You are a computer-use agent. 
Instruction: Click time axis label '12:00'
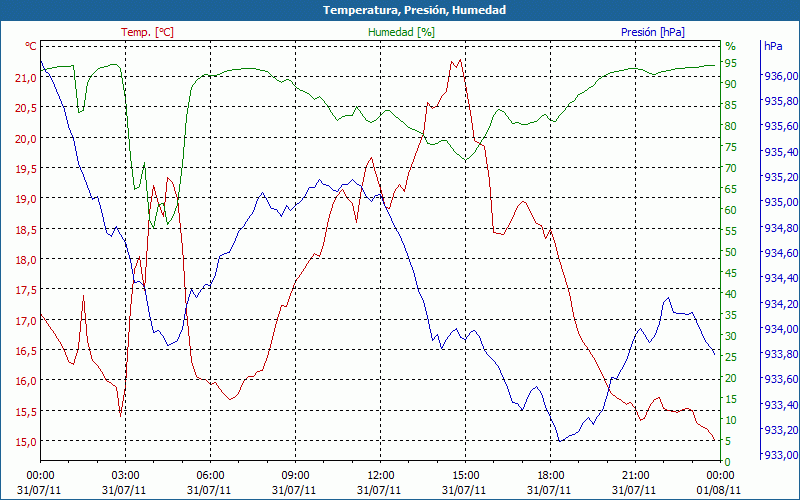pos(380,476)
